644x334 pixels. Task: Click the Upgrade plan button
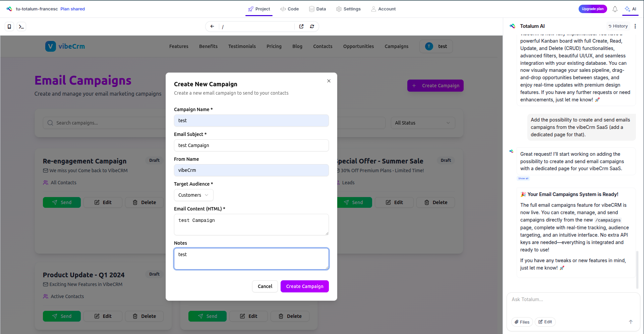click(592, 9)
